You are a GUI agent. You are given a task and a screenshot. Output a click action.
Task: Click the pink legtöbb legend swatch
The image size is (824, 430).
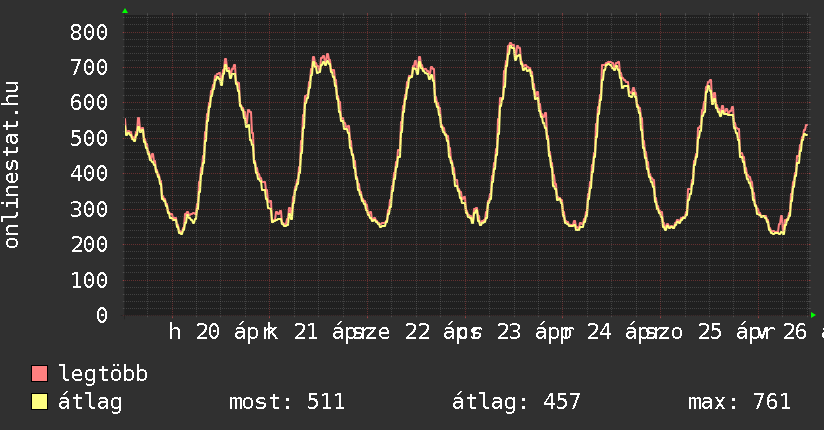tap(40, 374)
